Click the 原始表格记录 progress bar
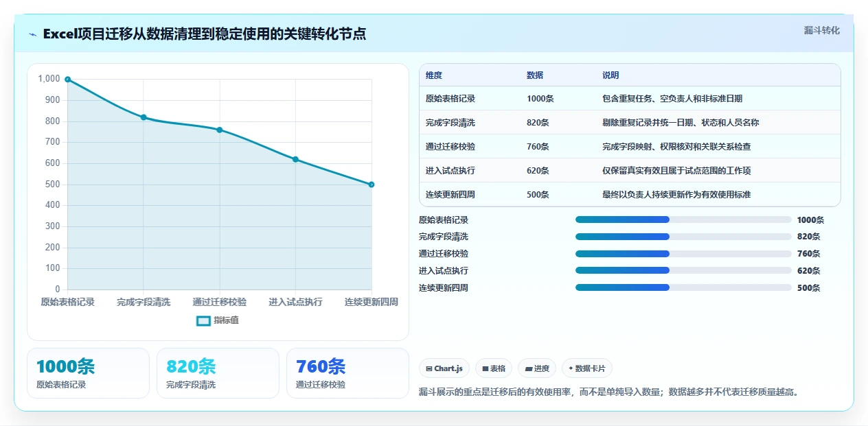868x426 pixels. pos(683,220)
